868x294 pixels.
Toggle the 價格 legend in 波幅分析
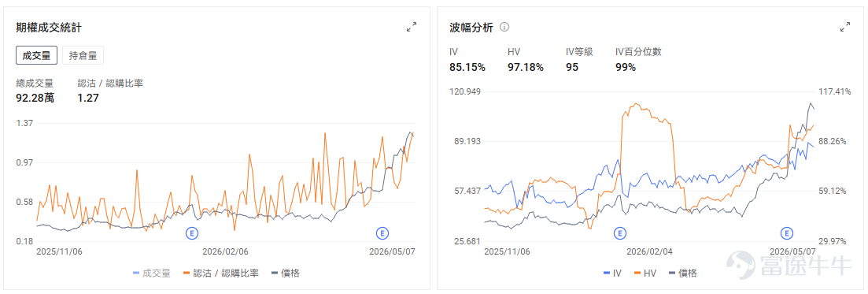[x=683, y=273]
